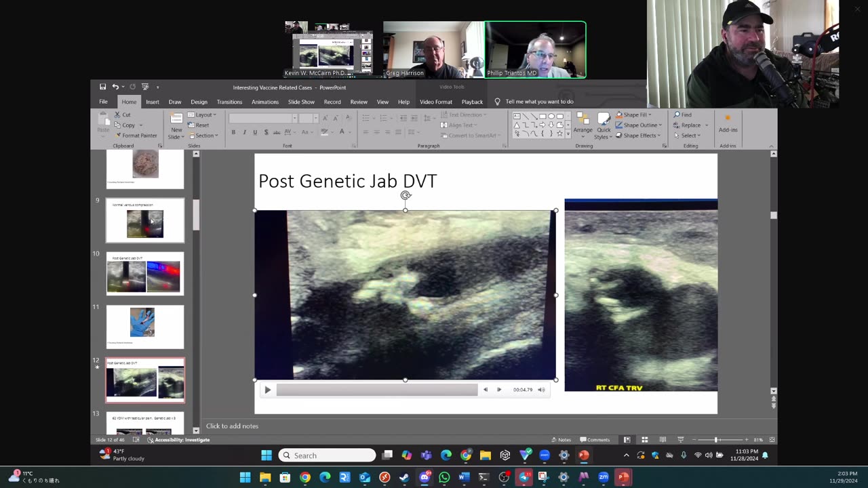
Task: Click 'Click to add notes' area
Action: [232, 426]
